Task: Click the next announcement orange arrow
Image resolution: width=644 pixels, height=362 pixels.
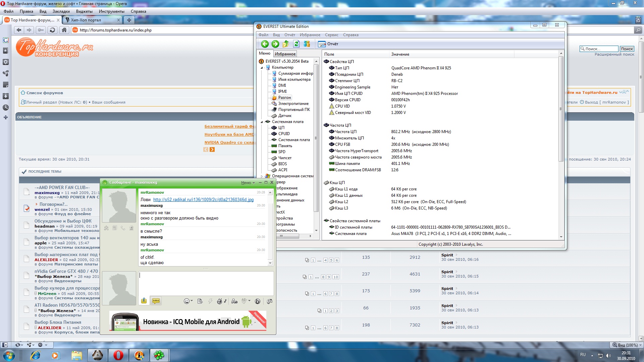Action: pyautogui.click(x=212, y=149)
